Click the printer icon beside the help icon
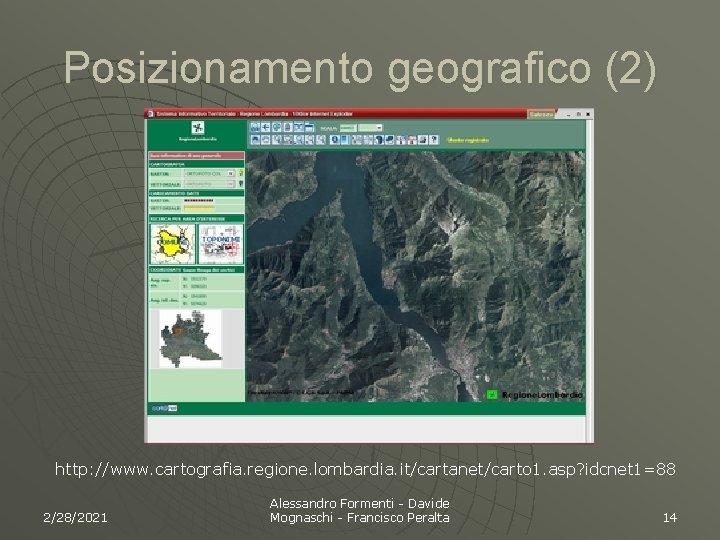Viewport: 720px width, 540px height. (423, 140)
